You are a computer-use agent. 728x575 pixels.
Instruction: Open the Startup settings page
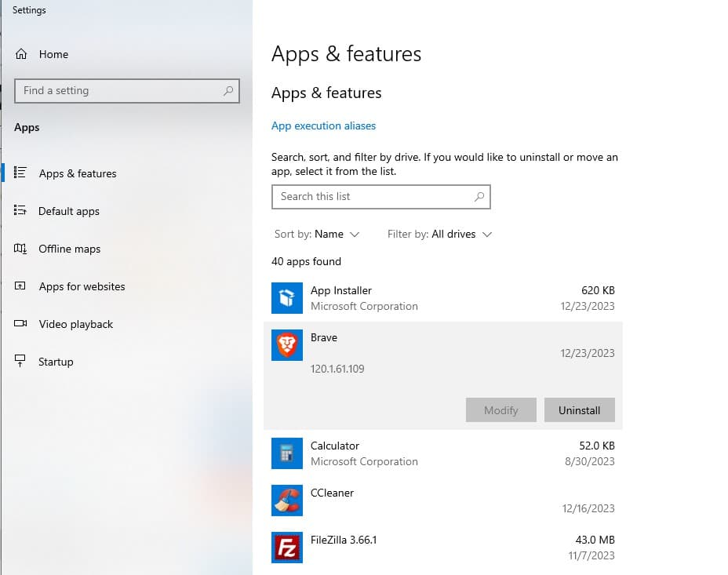click(x=56, y=362)
